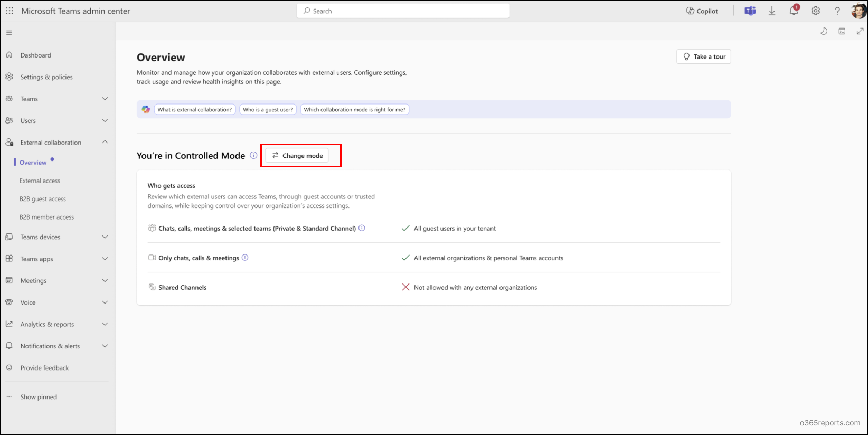Click the Change mode button
Image resolution: width=868 pixels, height=435 pixels.
pos(297,156)
